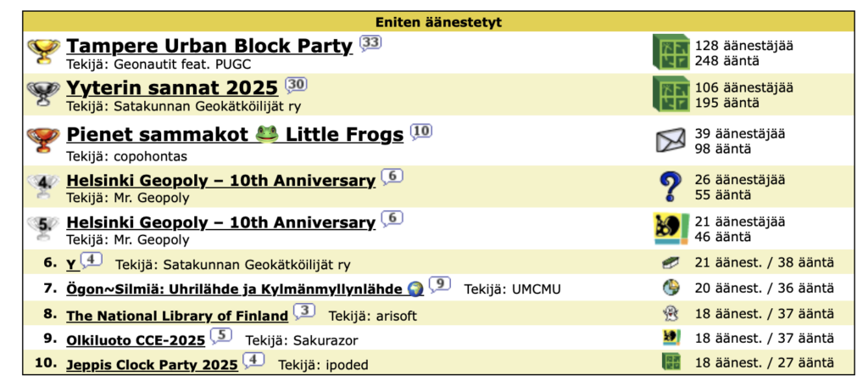Open the Jeppis Clock Party 2025 link
The height and width of the screenshot is (387, 868).
click(152, 365)
